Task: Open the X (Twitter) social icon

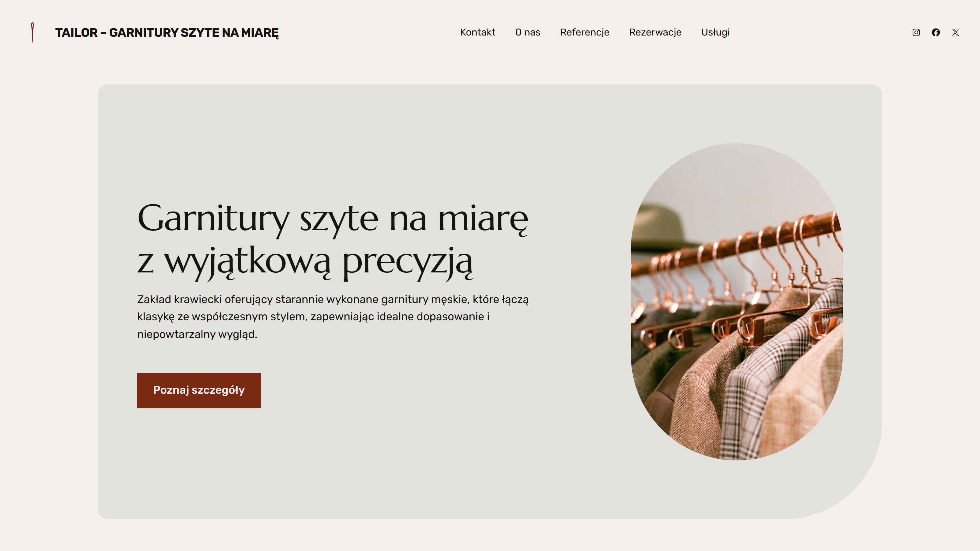Action: 956,32
